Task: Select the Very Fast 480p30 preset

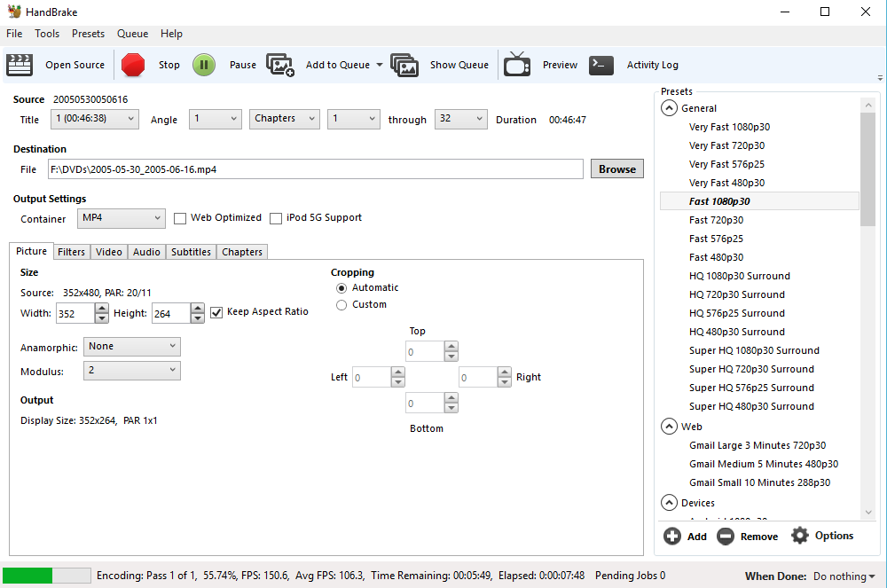Action: pos(727,184)
